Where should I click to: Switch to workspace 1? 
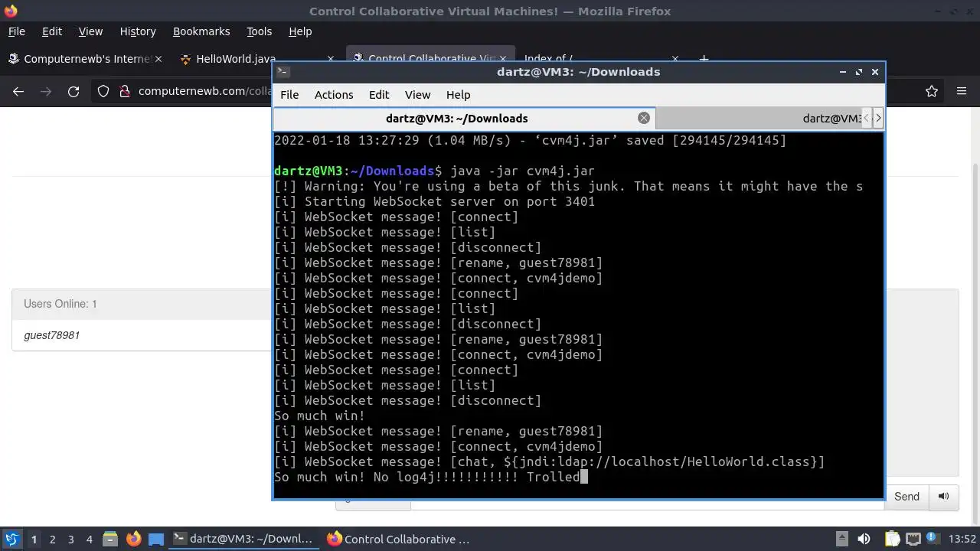pos(34,539)
